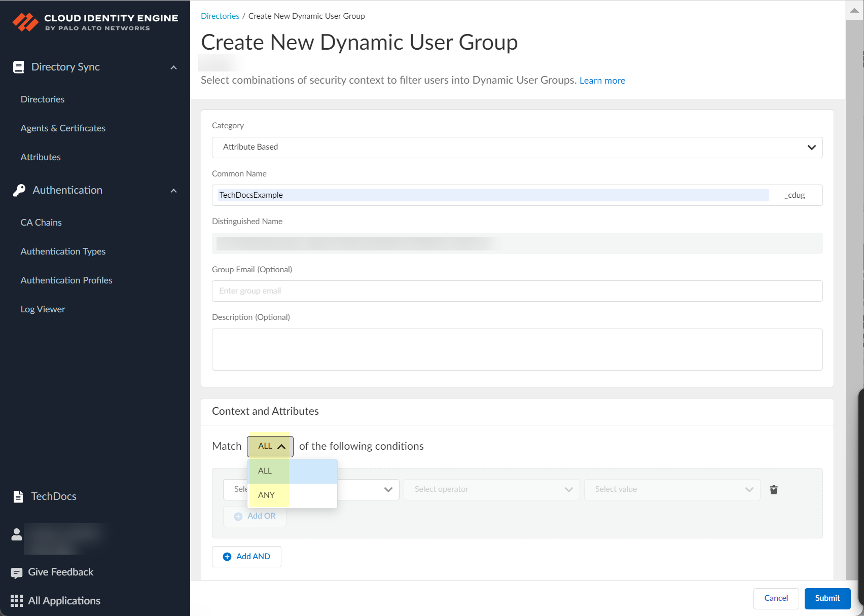Screen dimensions: 864x616
Task: Choose ALL from the Match dropdown
Action: tap(265, 471)
